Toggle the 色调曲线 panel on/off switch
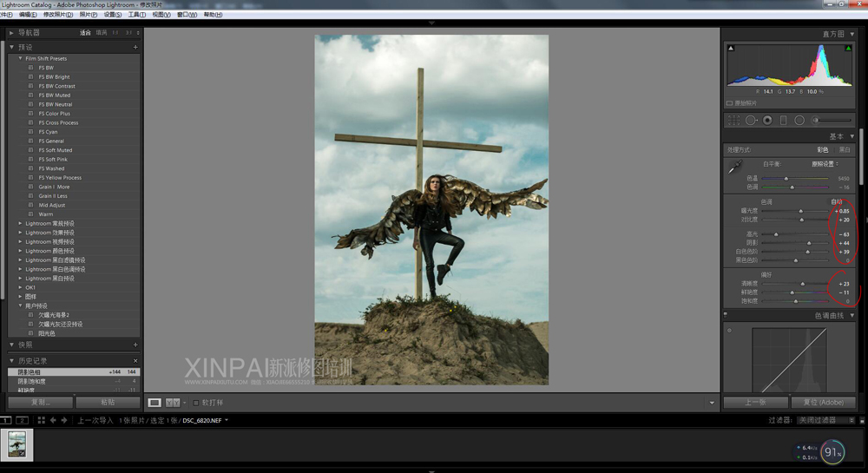This screenshot has height=473, width=868. 725,315
